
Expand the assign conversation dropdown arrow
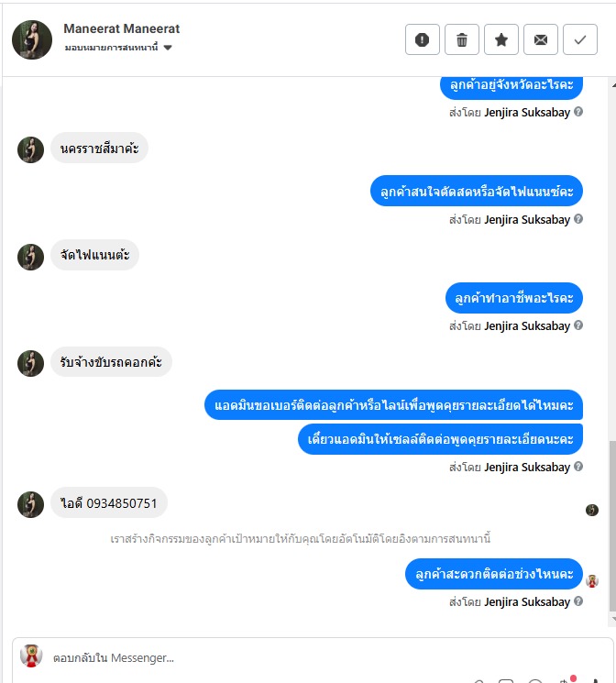[168, 48]
